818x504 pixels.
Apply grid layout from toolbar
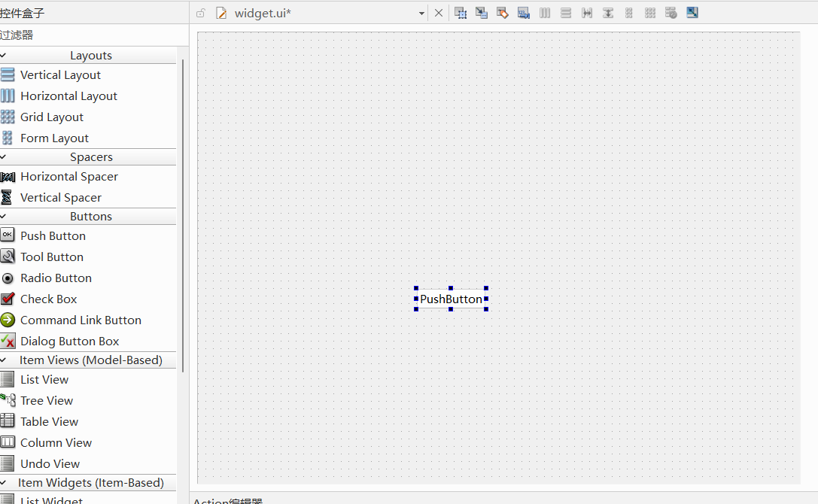point(650,13)
